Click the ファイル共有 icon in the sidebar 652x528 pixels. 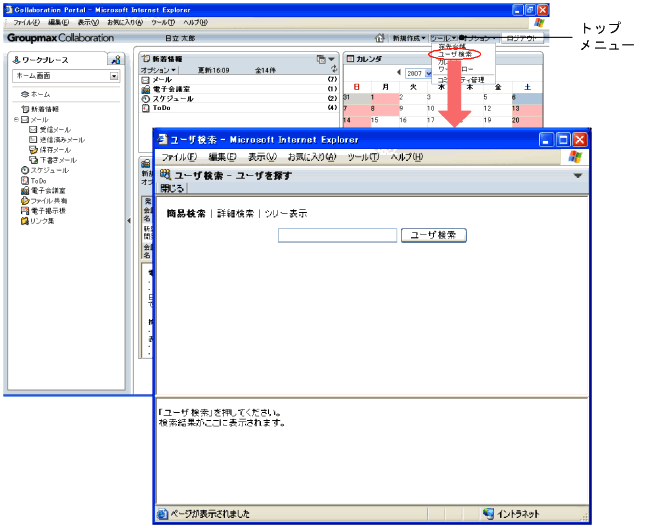pyautogui.click(x=25, y=200)
